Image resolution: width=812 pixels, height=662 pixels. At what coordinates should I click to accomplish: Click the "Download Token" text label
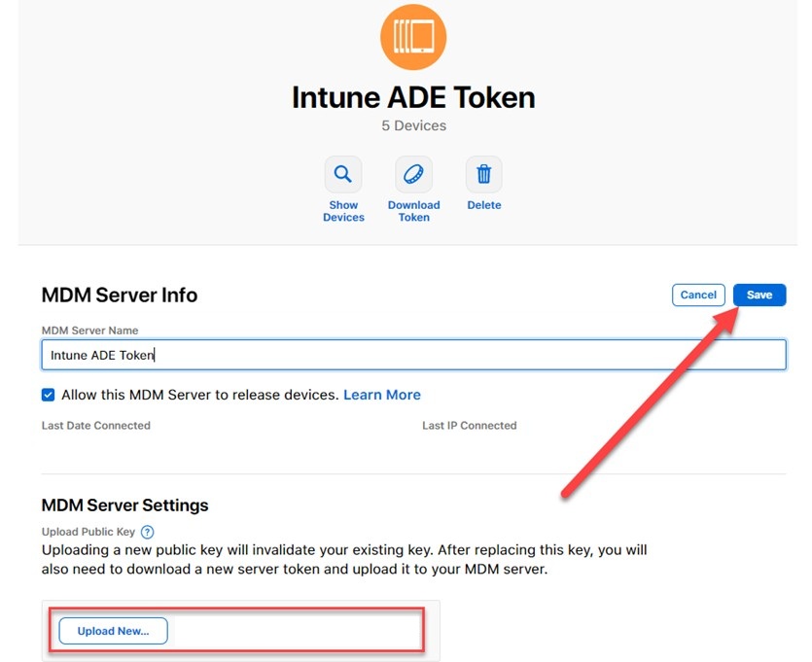(413, 211)
